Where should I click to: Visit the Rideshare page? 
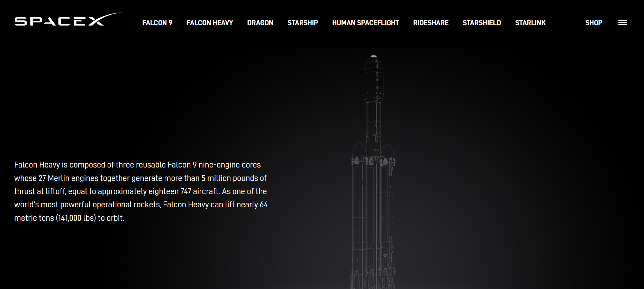tap(431, 23)
